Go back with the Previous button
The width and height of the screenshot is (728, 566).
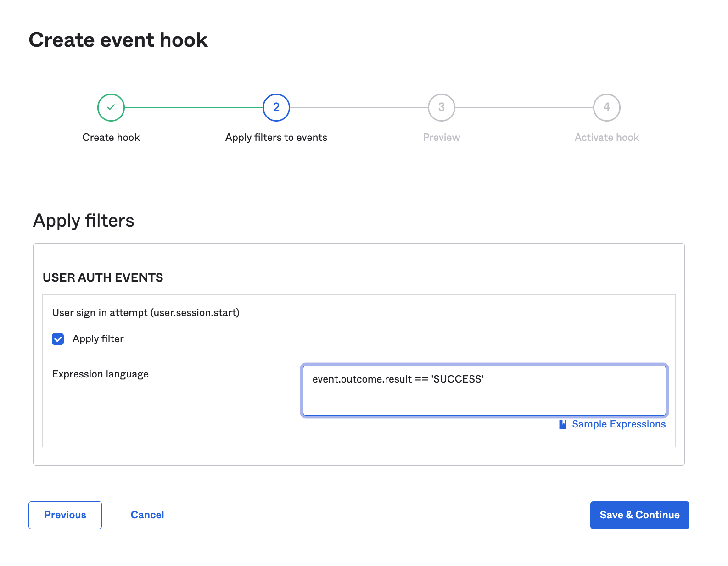pos(65,515)
